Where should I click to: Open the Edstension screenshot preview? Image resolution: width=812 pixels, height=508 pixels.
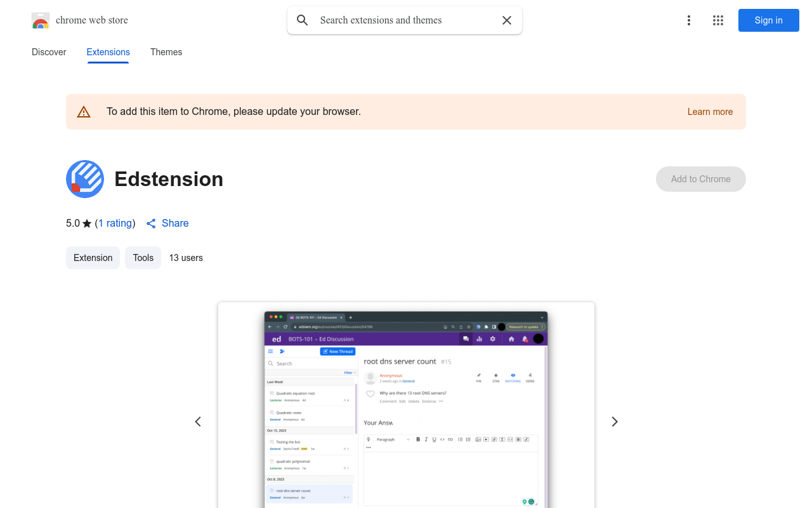[406, 405]
